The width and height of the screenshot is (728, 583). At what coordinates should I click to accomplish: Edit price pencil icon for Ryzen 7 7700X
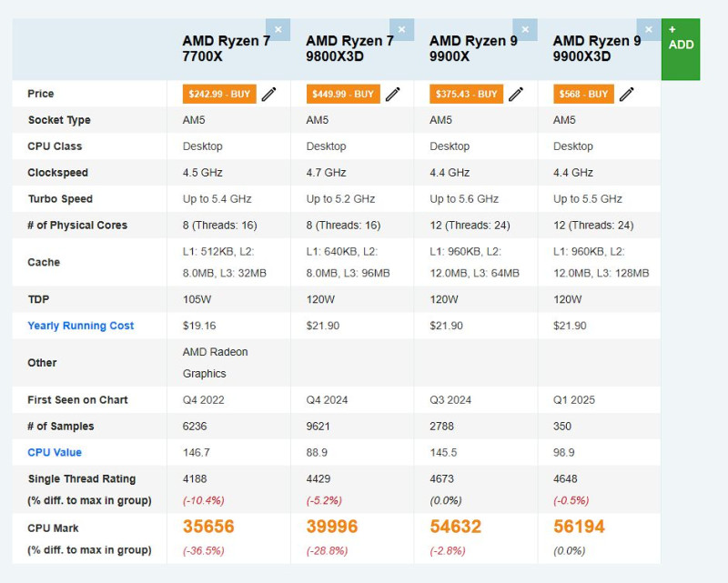coord(269,94)
